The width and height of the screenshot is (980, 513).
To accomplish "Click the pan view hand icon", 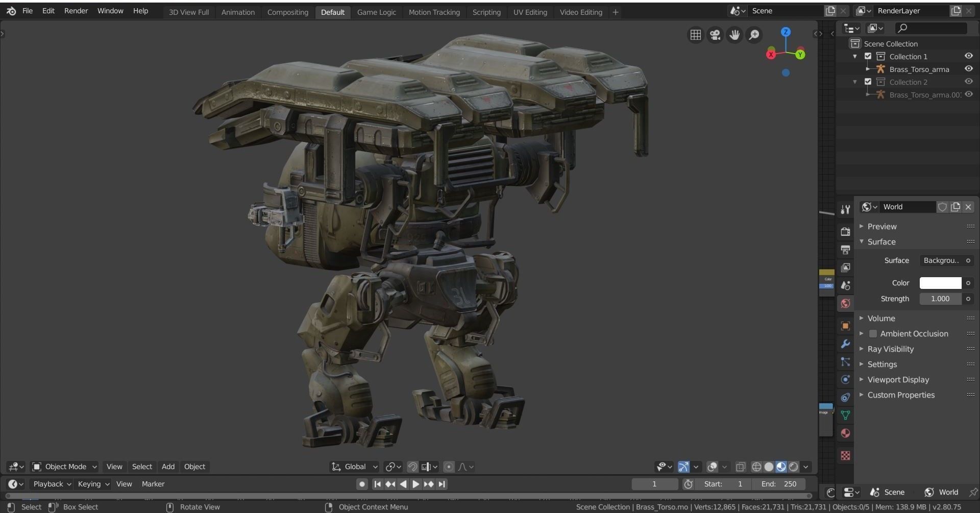I will (x=734, y=35).
